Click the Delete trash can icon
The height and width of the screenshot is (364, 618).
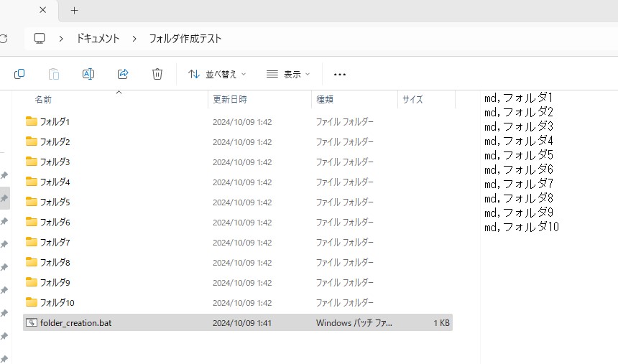coord(157,74)
